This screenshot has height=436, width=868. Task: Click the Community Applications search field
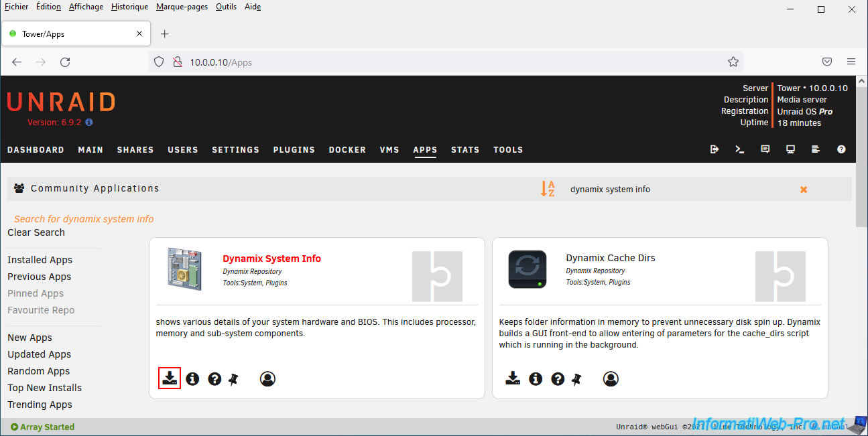click(677, 190)
